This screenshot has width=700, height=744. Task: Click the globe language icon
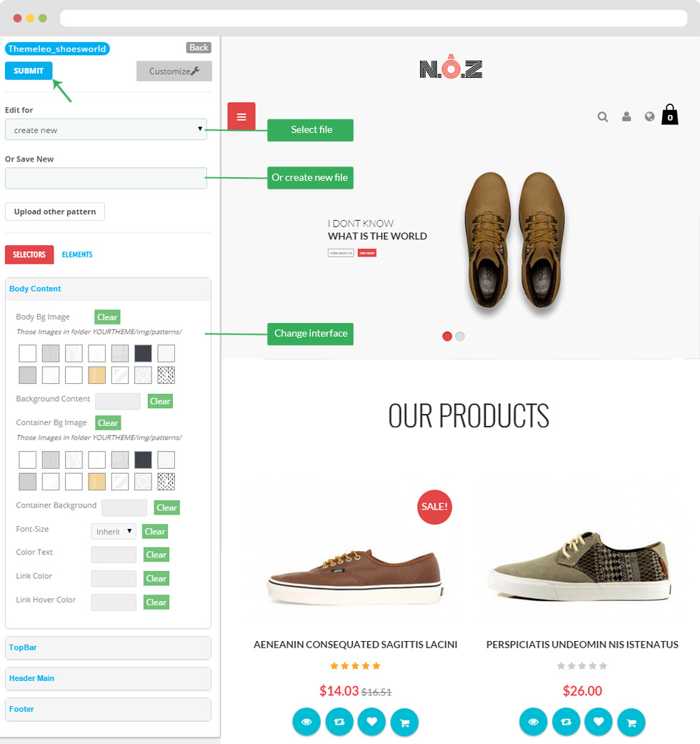click(x=650, y=116)
